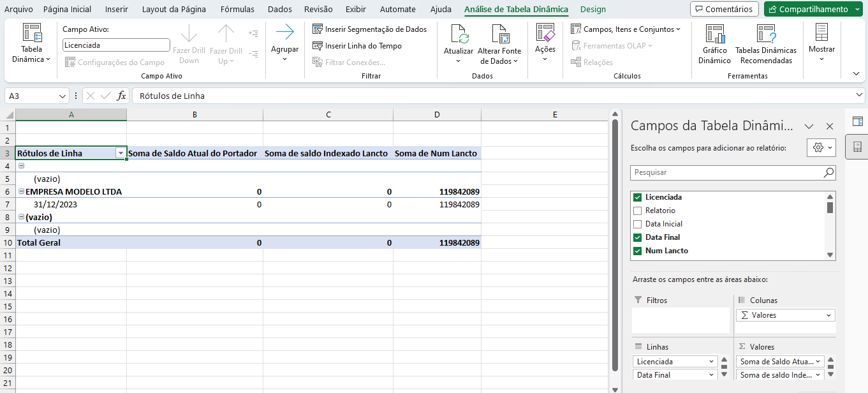Collapse the ribbon with chevron
This screenshot has height=393, width=868.
[x=857, y=73]
